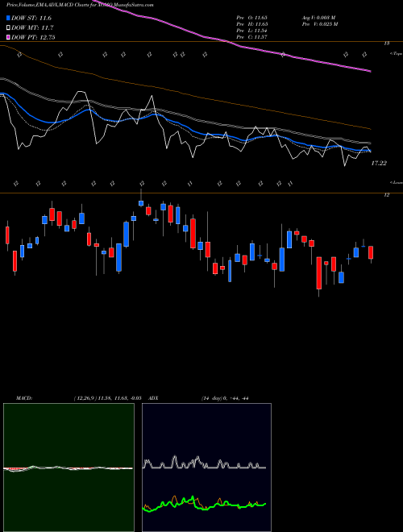The width and height of the screenshot is (403, 532).
Task: Click the white DOW MT legend swatch
Action: [x=9, y=28]
